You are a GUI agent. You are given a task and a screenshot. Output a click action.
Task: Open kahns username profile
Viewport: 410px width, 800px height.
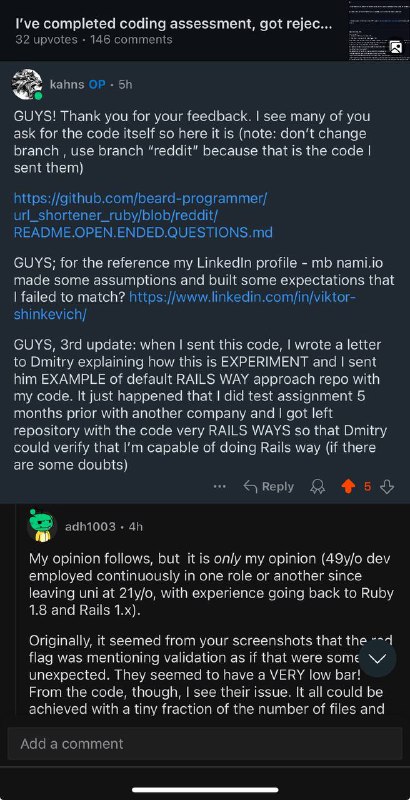coord(67,84)
